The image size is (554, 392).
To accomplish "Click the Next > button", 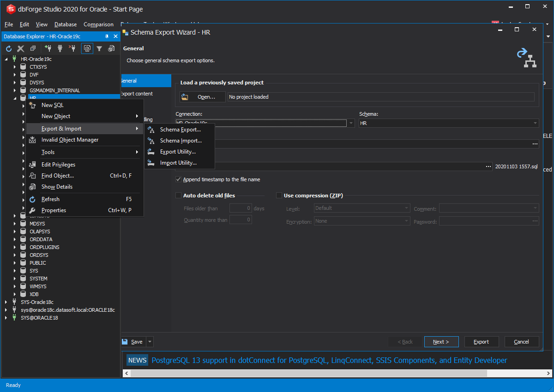I will coord(441,342).
